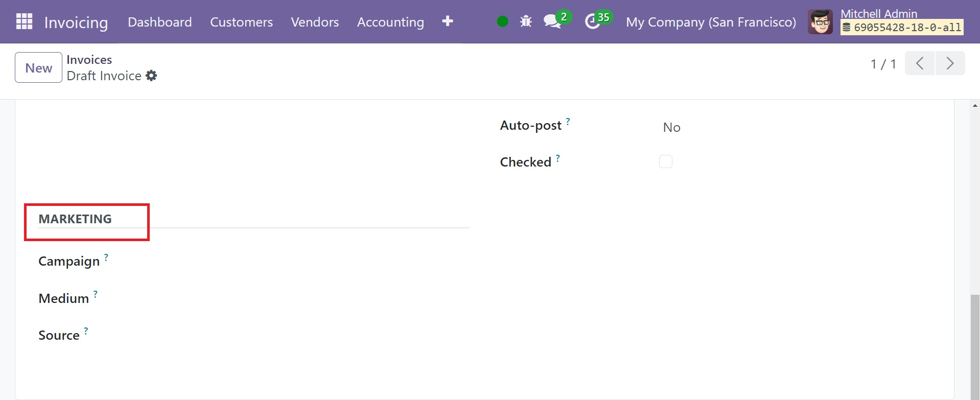Screen dimensions: 980x400
Task: Show Source help tooltip question mark
Action: (x=86, y=331)
